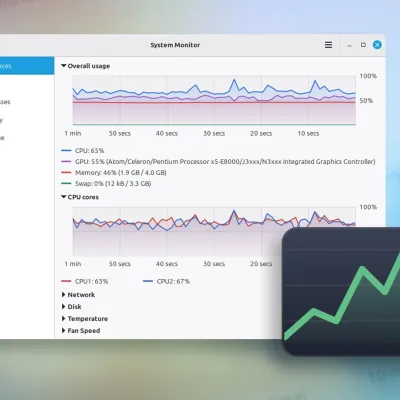The height and width of the screenshot is (400, 400).
Task: Minimize the System Monitor window
Action: click(x=349, y=45)
